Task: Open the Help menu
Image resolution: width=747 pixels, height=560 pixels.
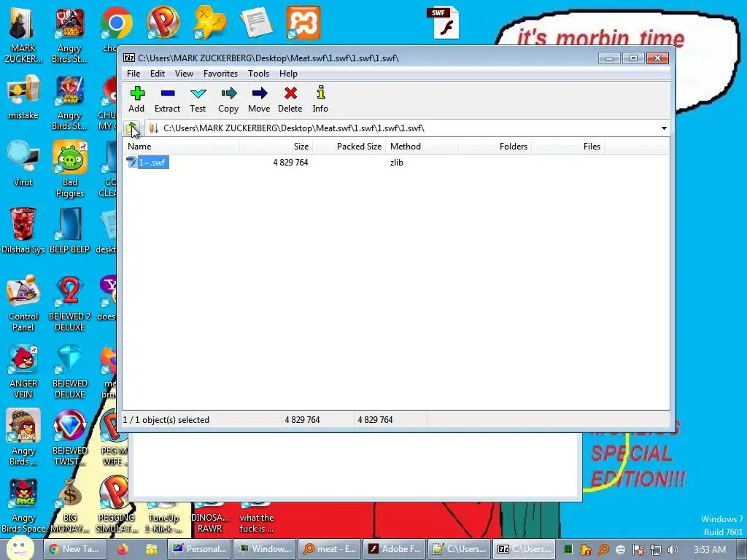Action: pyautogui.click(x=288, y=74)
